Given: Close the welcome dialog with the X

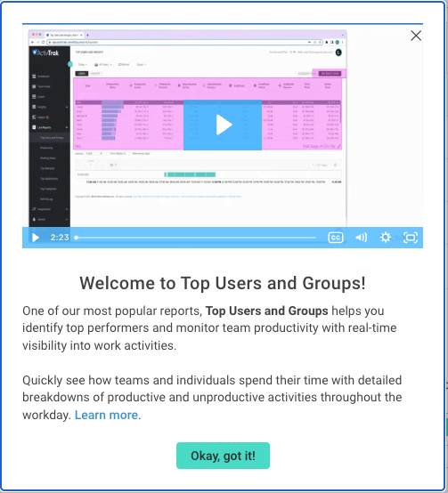Looking at the screenshot, I should click(x=416, y=36).
